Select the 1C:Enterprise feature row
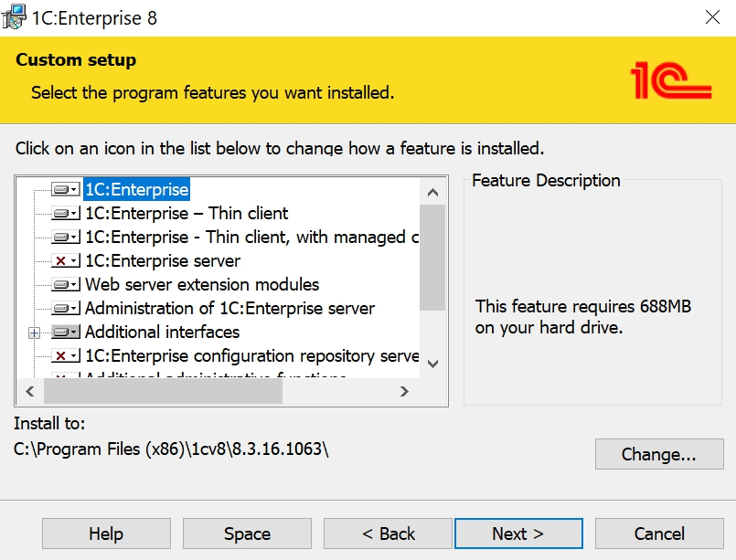This screenshot has height=560, width=736. click(136, 189)
